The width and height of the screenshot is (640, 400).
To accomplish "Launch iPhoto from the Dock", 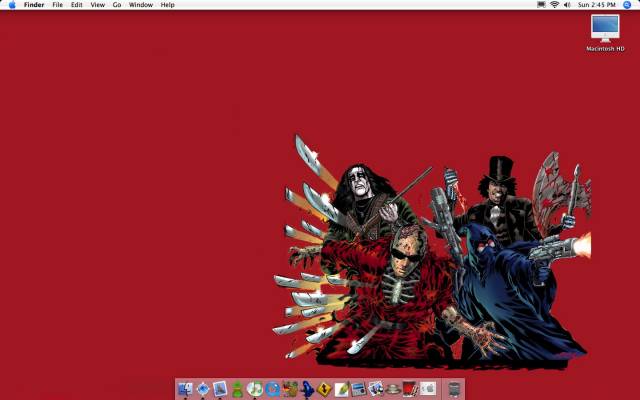I will [x=376, y=389].
